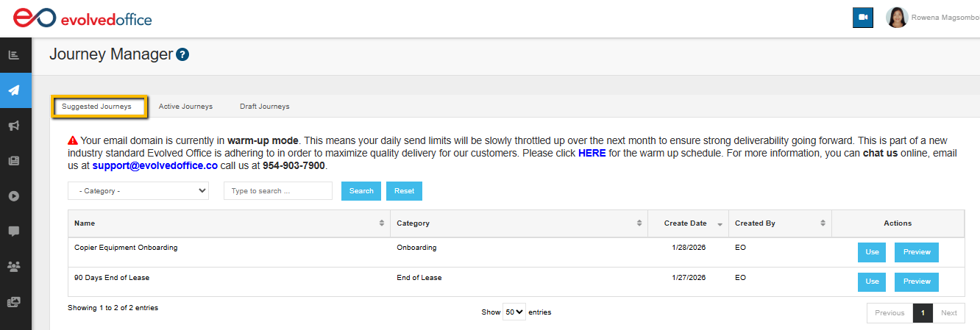Open Journey Manager help question mark

pyautogui.click(x=183, y=54)
